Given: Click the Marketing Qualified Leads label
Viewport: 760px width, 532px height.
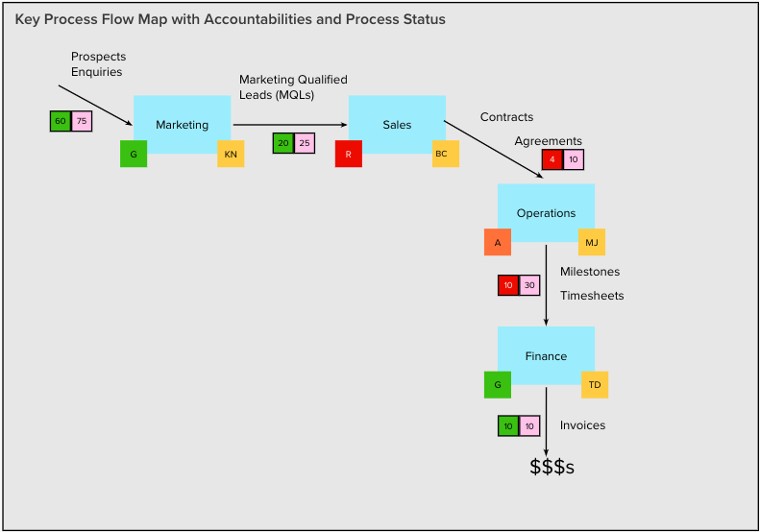Looking at the screenshot, I should coord(293,87).
